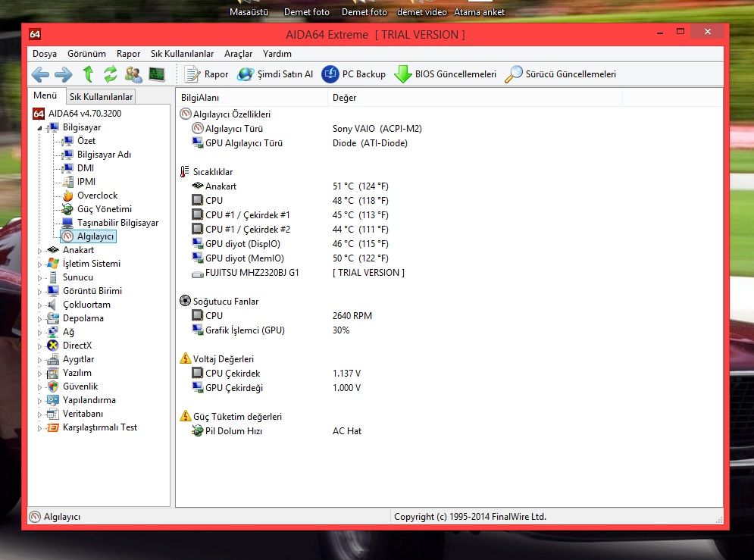The width and height of the screenshot is (754, 560).
Task: Select Anakart temperature row 51 °C
Action: click(449, 186)
